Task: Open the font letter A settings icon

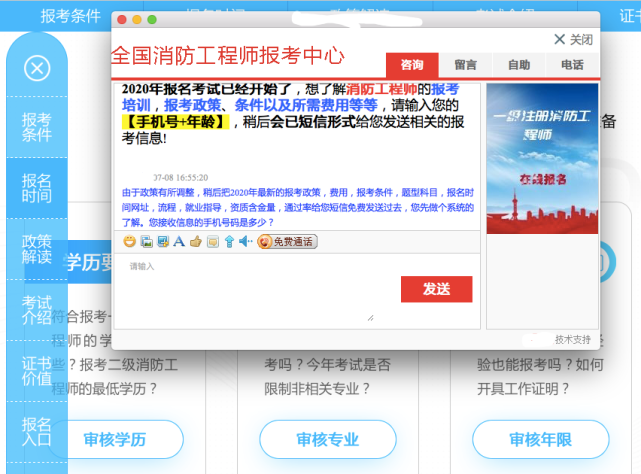Action: pos(179,242)
